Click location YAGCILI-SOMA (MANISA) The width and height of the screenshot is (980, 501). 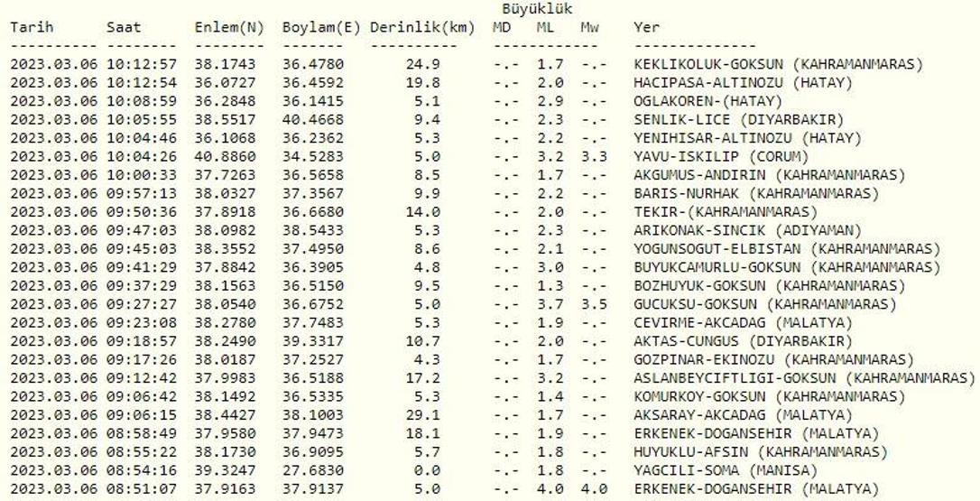point(726,470)
